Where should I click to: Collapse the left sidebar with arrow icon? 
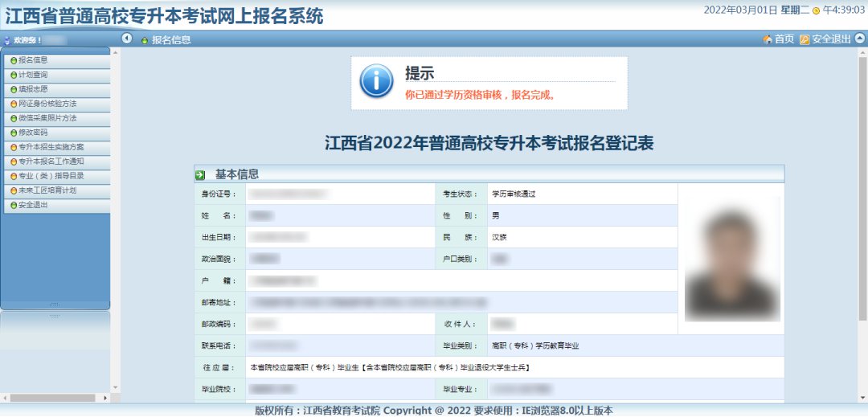pyautogui.click(x=127, y=39)
